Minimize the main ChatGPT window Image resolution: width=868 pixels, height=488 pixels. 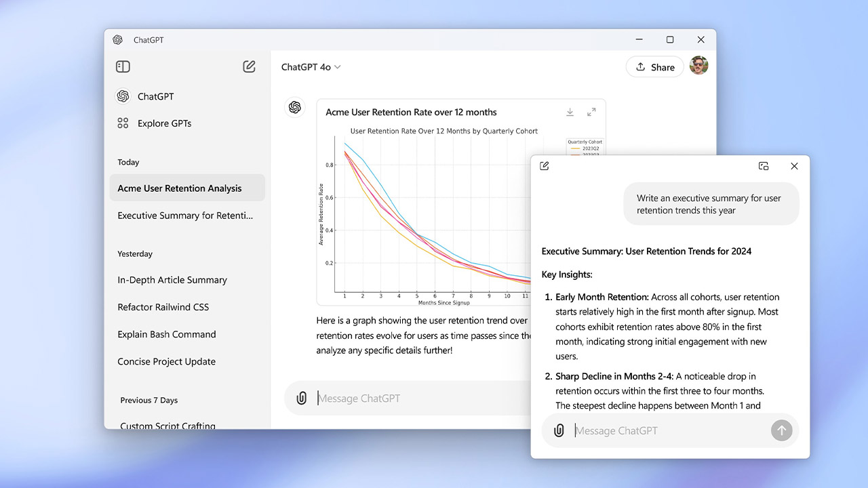click(x=639, y=40)
